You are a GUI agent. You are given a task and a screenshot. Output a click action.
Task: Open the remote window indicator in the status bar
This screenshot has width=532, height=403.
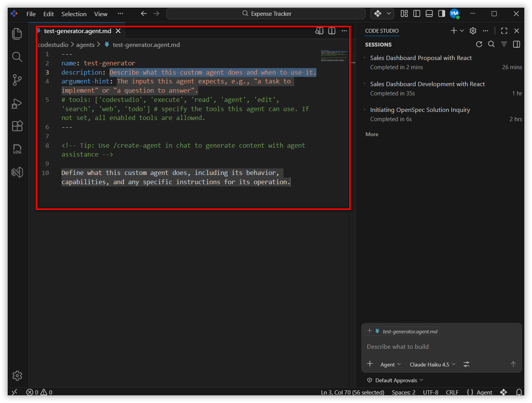pyautogui.click(x=15, y=392)
